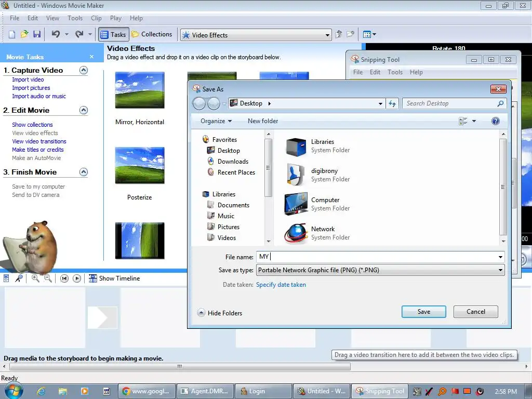Click the Import audio or music link

(39, 96)
